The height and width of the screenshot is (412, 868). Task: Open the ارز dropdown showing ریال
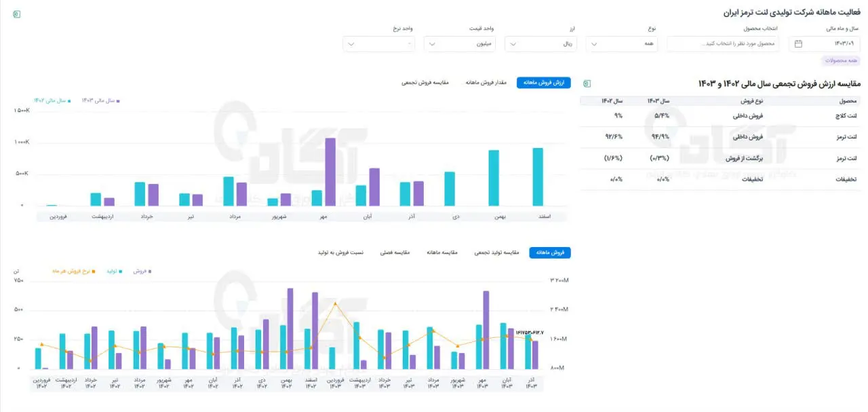[541, 44]
